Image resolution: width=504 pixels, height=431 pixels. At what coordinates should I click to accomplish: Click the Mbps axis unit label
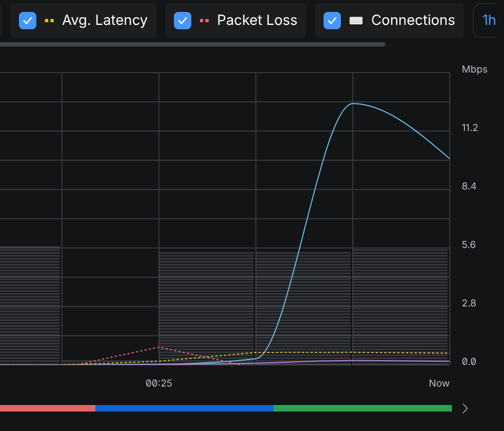pos(474,69)
